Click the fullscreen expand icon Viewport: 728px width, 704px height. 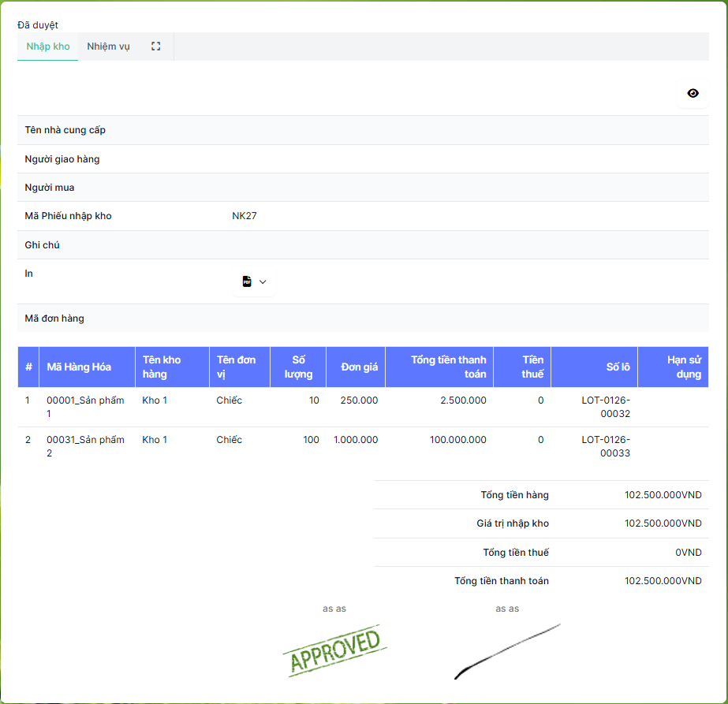tap(155, 47)
